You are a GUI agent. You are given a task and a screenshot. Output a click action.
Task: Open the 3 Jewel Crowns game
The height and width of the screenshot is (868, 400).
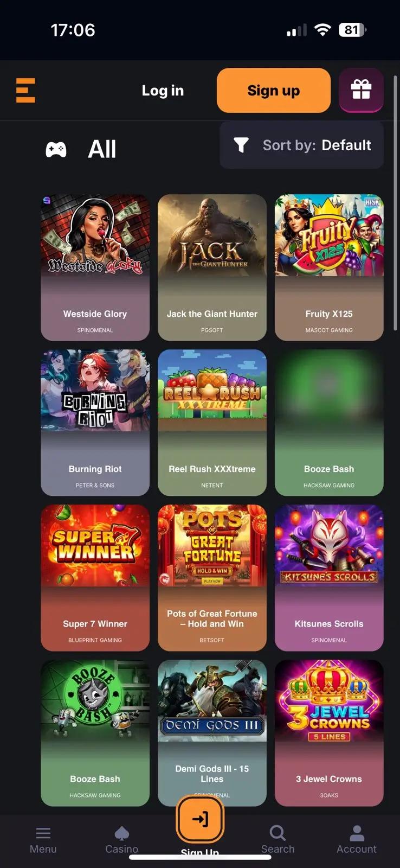click(329, 733)
